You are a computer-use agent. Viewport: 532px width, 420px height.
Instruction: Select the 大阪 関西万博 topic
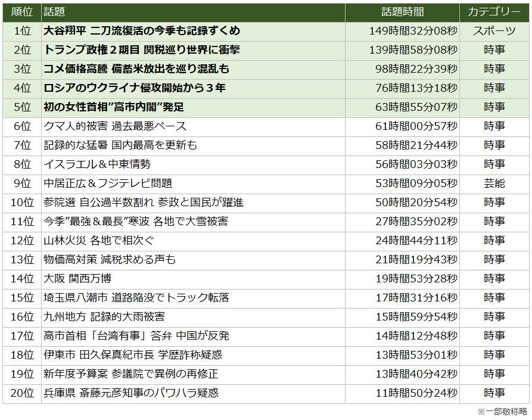[x=77, y=279]
